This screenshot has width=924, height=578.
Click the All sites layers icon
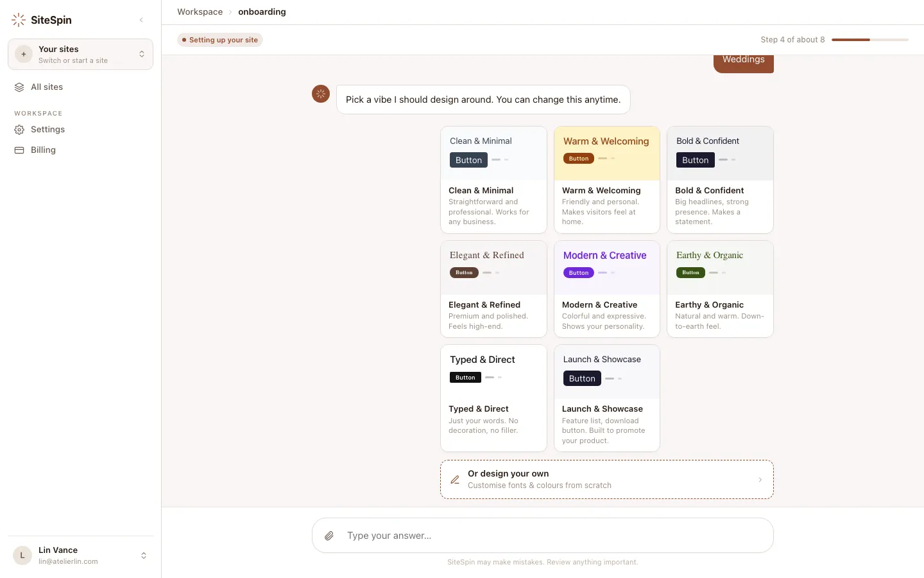pos(19,87)
